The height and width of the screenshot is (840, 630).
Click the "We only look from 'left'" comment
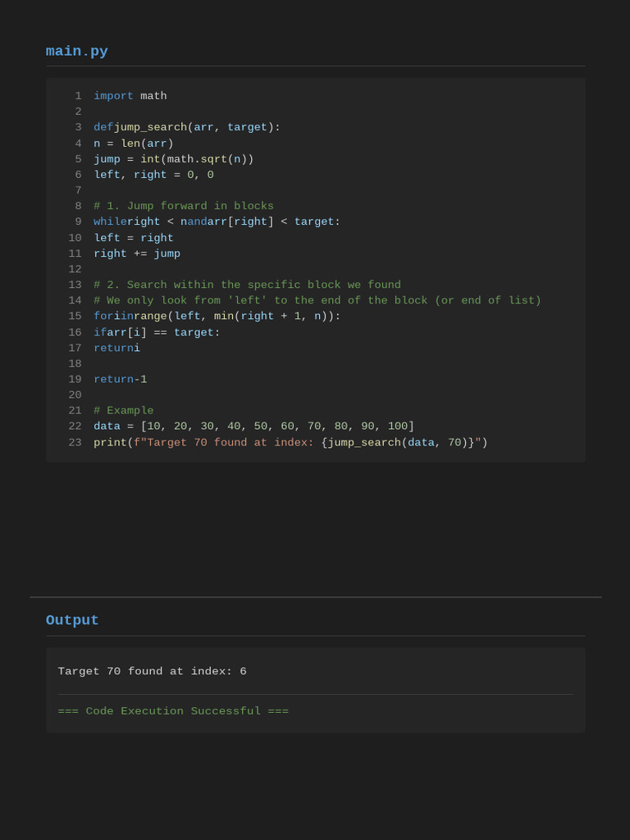pyautogui.click(x=317, y=300)
